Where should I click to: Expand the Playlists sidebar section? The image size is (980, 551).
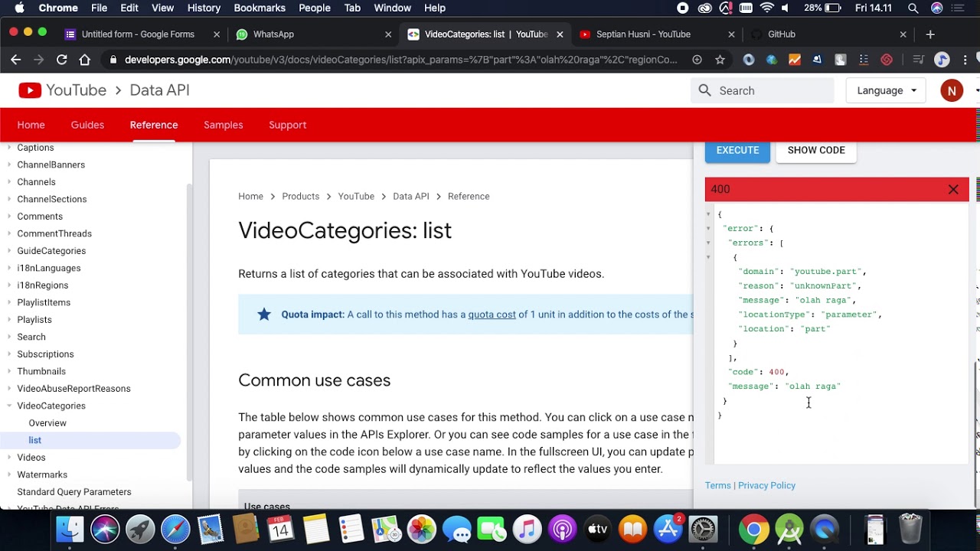coord(9,320)
